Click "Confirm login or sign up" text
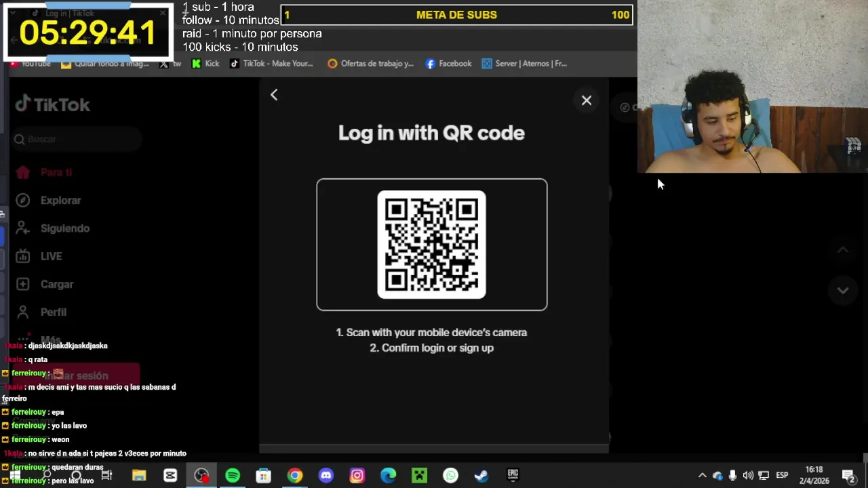 (437, 348)
